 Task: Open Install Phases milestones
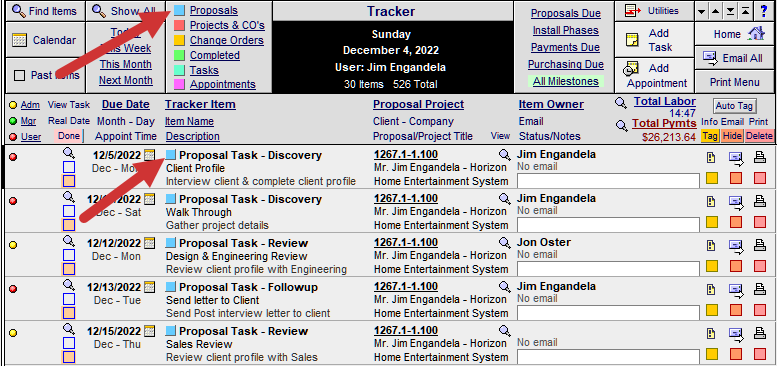565,30
